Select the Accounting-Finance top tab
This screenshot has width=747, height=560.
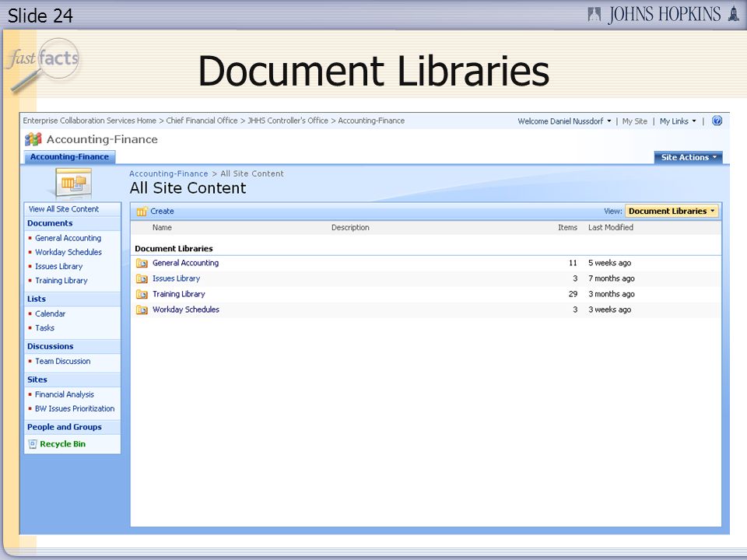69,156
